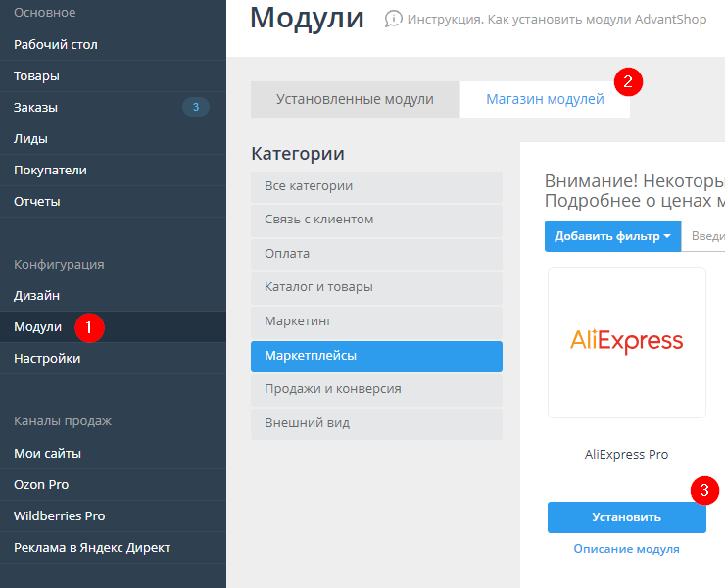Go to Заказы in the sidebar
The height and width of the screenshot is (588, 725).
(x=36, y=107)
